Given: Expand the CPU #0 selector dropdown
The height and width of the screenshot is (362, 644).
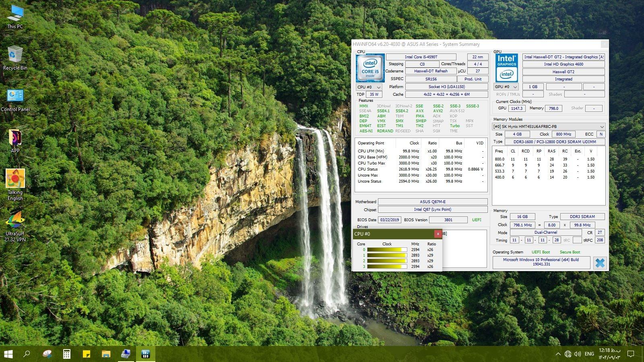Looking at the screenshot, I should tap(369, 87).
